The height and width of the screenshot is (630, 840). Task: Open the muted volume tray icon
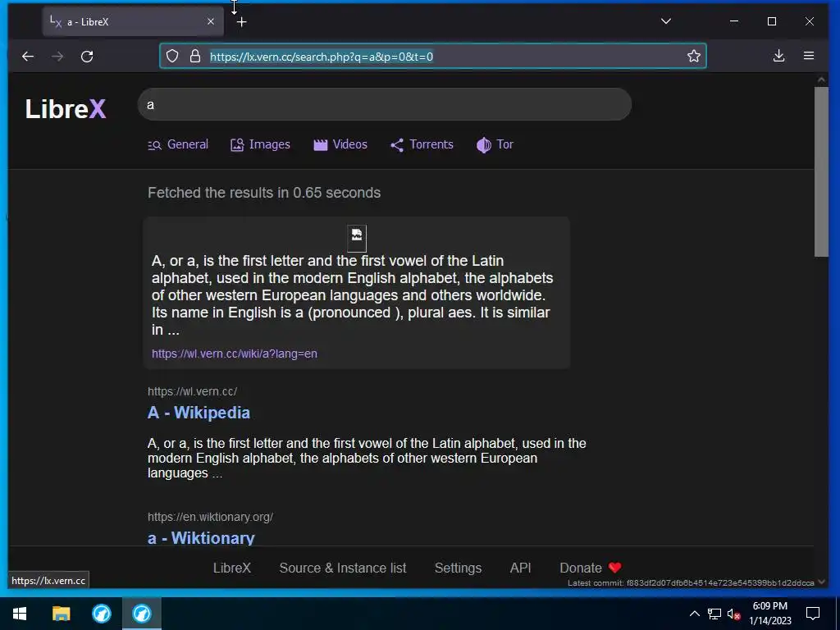click(734, 614)
